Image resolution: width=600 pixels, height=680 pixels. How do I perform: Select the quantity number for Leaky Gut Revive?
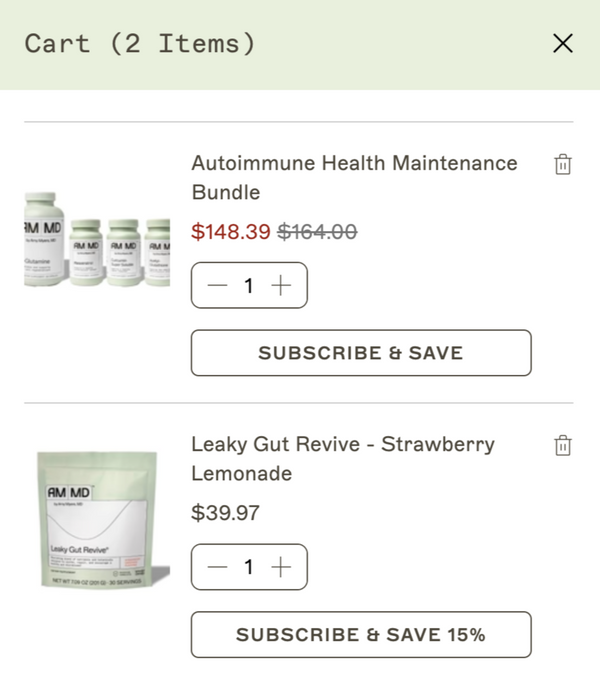pos(249,567)
